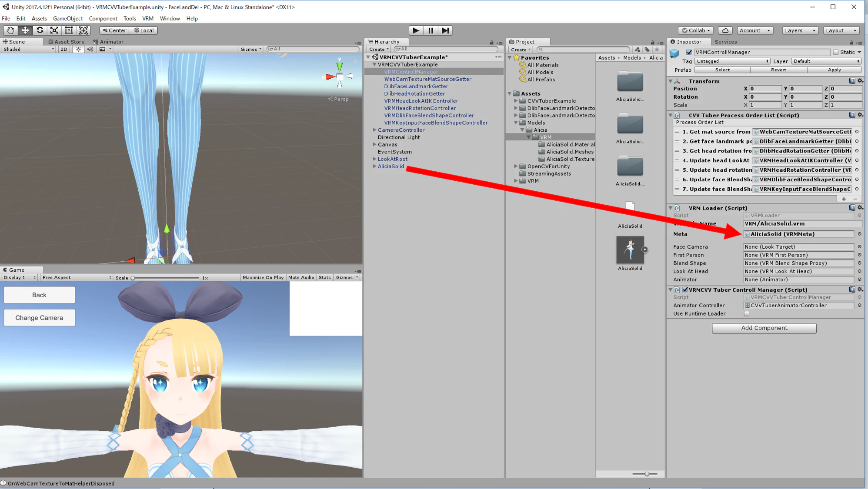Select the Rect Transform tool
The height and width of the screenshot is (489, 868).
69,30
